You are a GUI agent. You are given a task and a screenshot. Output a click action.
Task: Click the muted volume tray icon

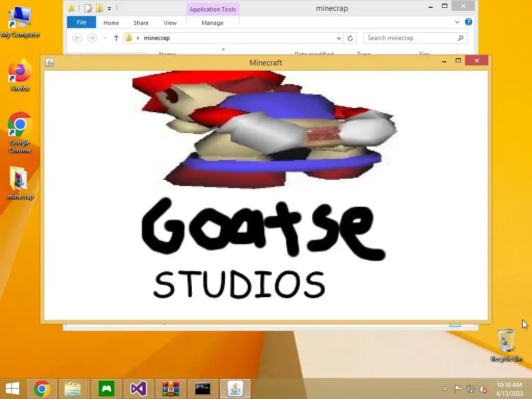click(483, 389)
